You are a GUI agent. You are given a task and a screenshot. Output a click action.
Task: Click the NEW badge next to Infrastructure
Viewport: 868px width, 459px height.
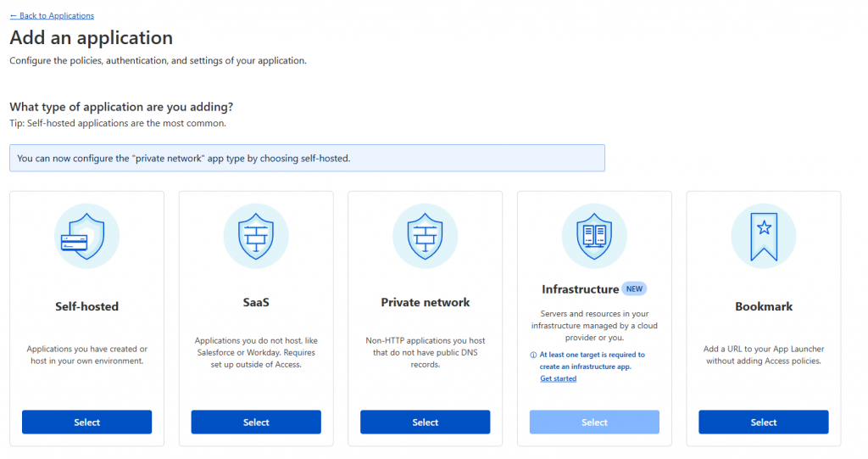coord(634,288)
